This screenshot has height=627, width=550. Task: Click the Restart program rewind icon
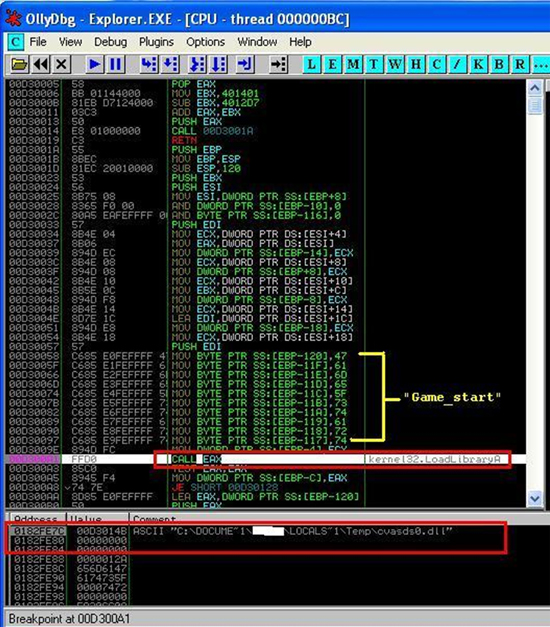click(x=40, y=64)
